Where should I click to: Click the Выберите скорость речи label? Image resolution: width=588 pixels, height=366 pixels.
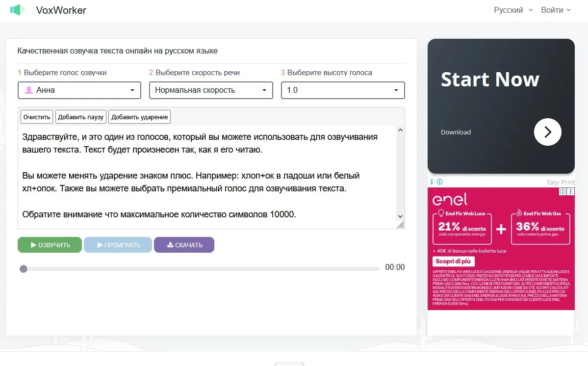tap(198, 73)
